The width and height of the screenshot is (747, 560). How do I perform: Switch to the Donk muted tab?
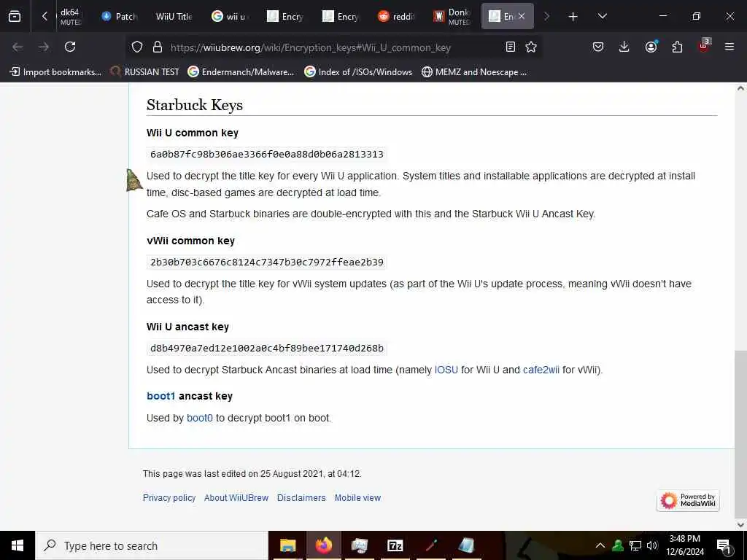click(452, 16)
